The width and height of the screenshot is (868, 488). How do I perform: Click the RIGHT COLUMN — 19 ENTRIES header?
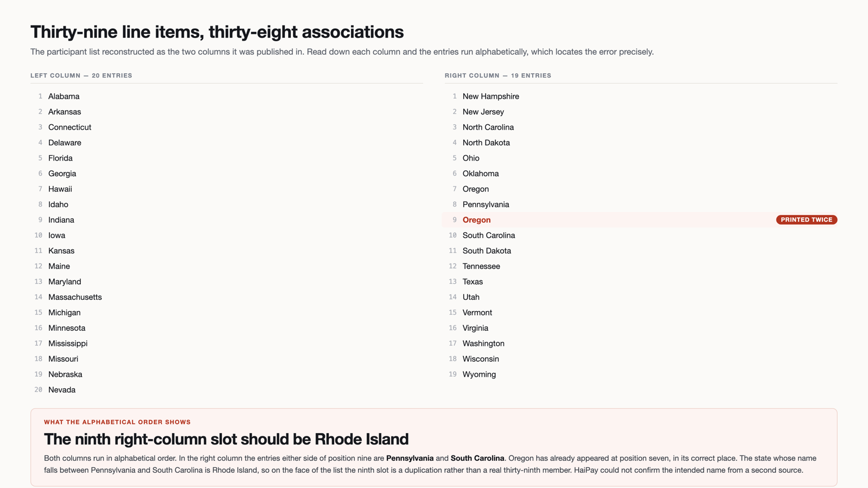coord(498,75)
